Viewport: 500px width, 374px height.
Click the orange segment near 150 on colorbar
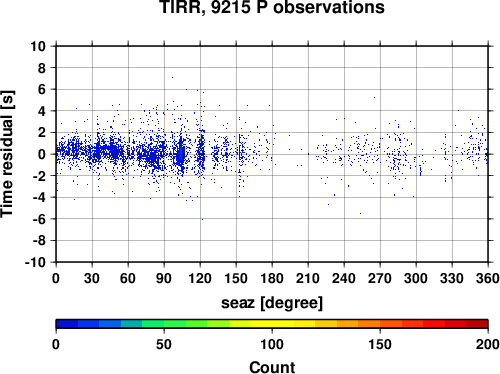coord(380,324)
